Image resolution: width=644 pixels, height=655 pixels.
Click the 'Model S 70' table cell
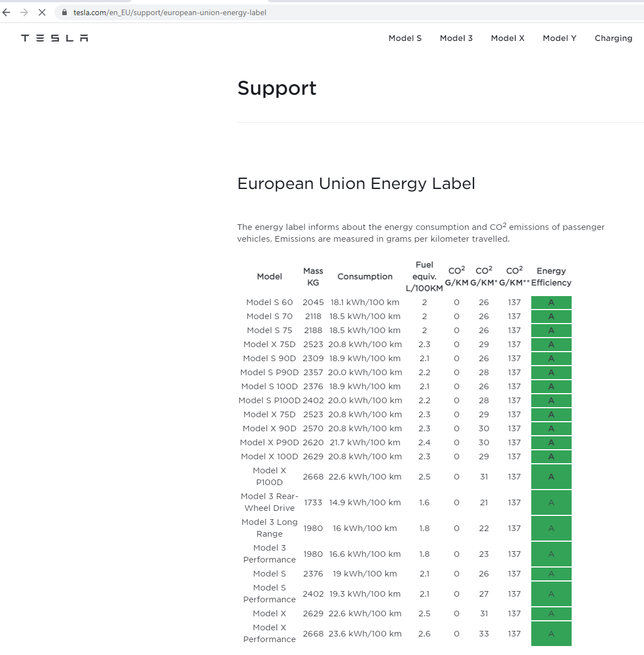(x=270, y=316)
